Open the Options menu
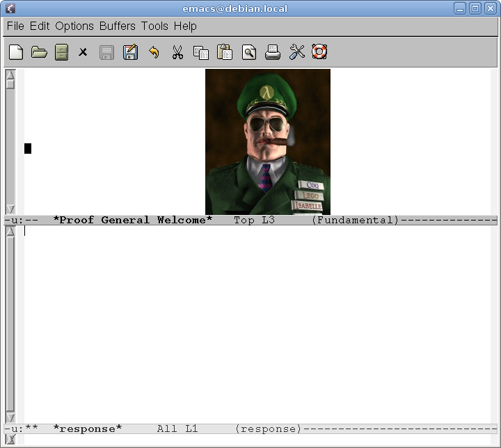 (x=74, y=26)
